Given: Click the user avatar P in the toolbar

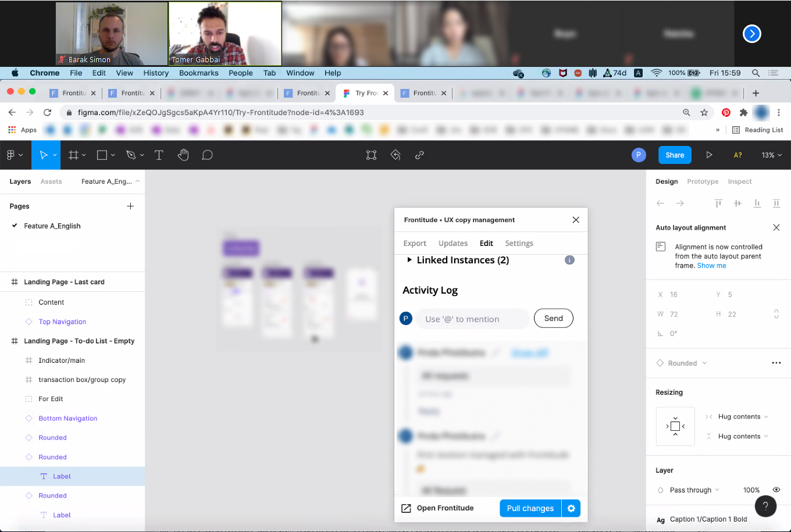Looking at the screenshot, I should (639, 155).
